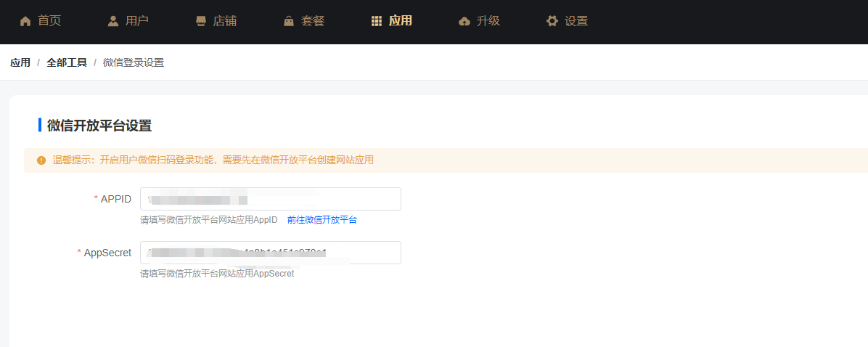Click the APPID field label
The image size is (868, 347).
click(115, 199)
